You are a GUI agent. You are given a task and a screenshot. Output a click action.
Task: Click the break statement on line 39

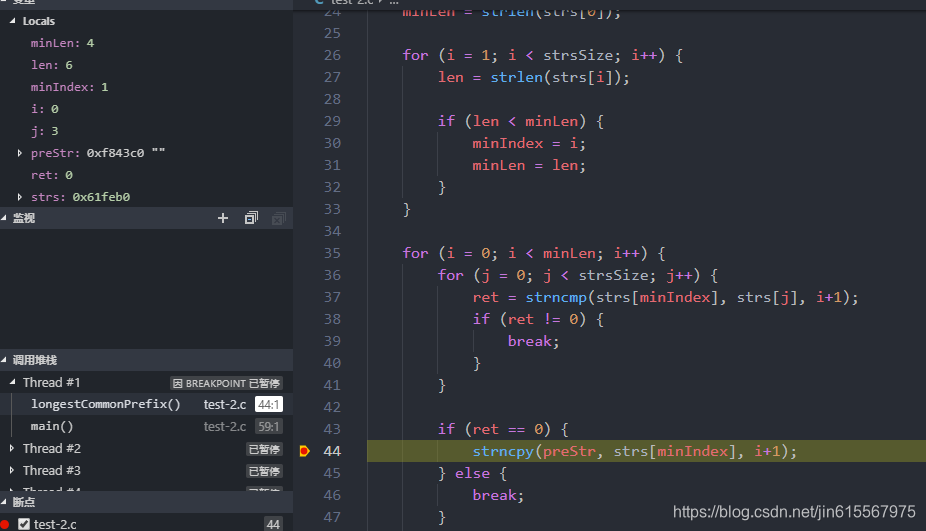[529, 341]
